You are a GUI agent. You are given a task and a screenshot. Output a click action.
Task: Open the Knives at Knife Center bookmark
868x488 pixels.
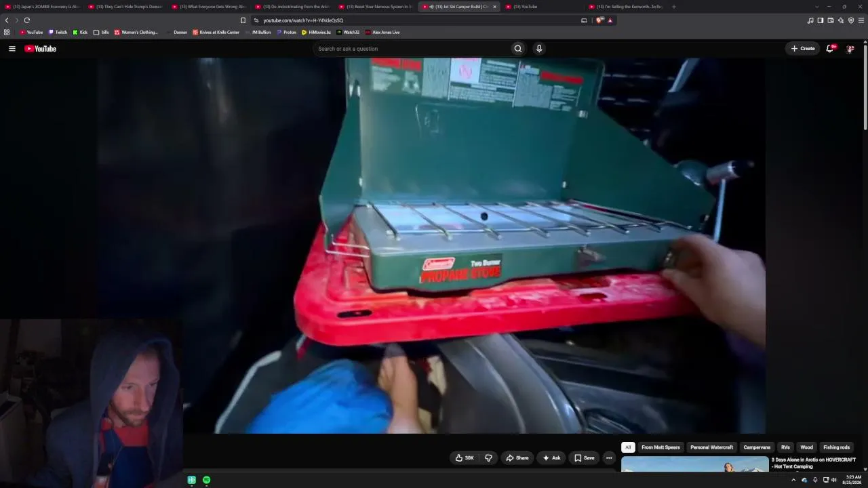[216, 32]
